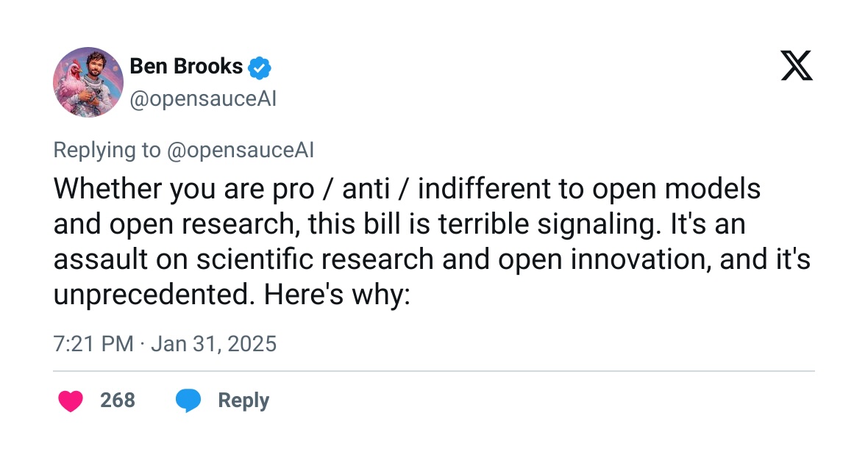This screenshot has width=868, height=460.
Task: Open the 7:21 PM timestamp
Action: pyautogui.click(x=93, y=343)
